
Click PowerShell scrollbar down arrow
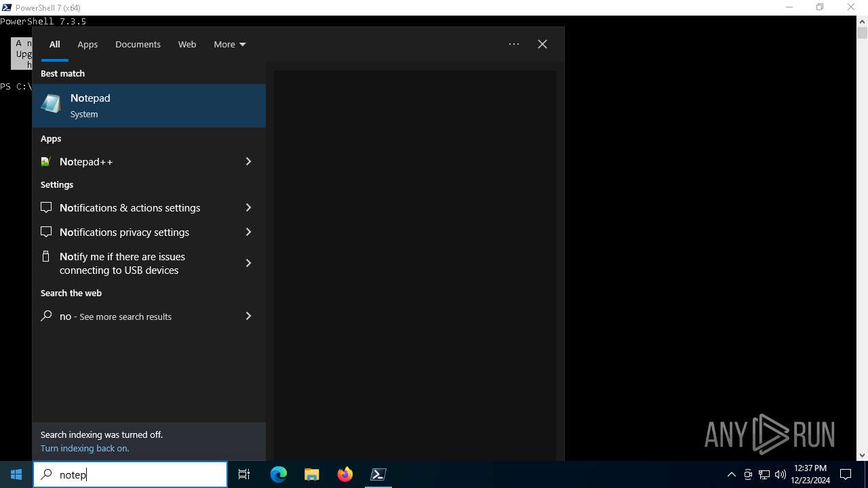pyautogui.click(x=862, y=455)
